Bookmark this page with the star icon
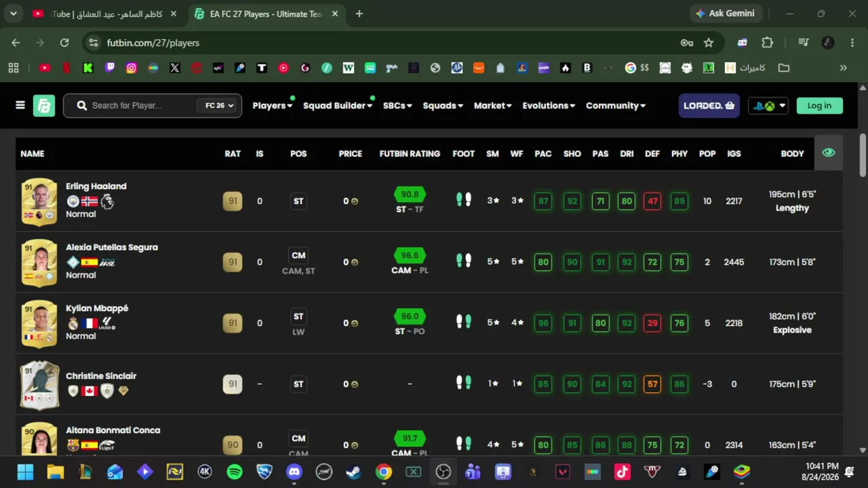868x488 pixels. 709,43
